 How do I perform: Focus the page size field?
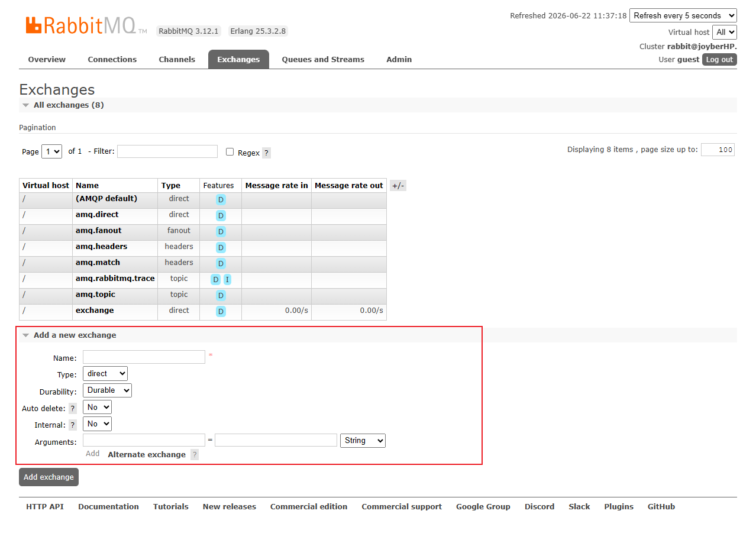click(718, 150)
